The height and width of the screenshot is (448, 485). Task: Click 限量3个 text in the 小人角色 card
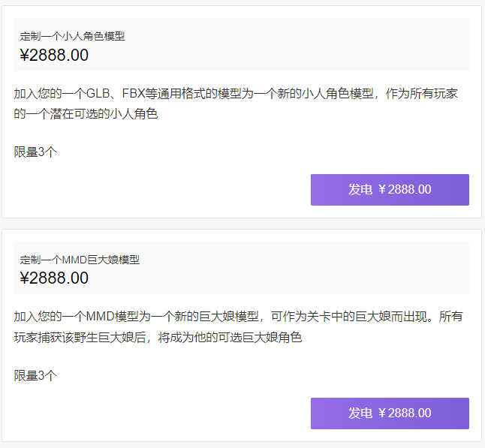click(35, 152)
